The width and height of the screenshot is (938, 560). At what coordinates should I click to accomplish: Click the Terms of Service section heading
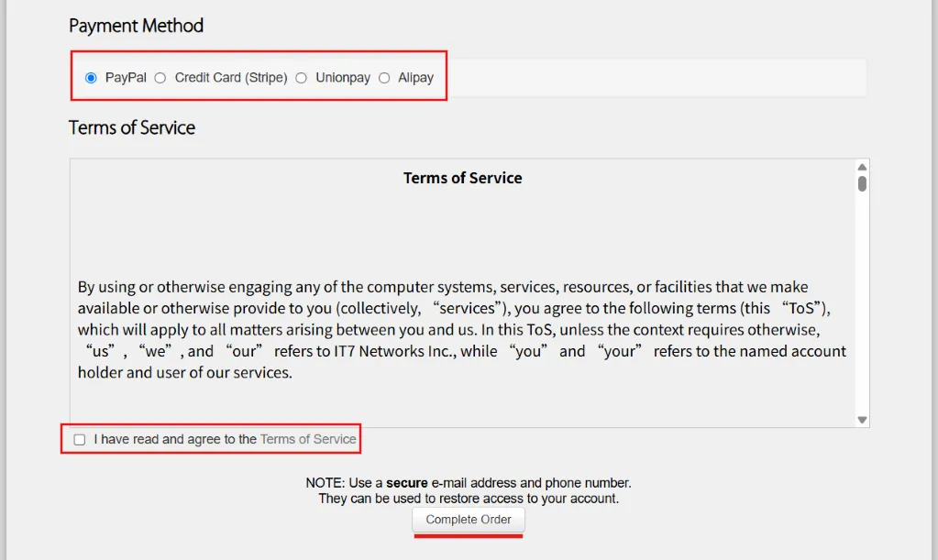132,127
